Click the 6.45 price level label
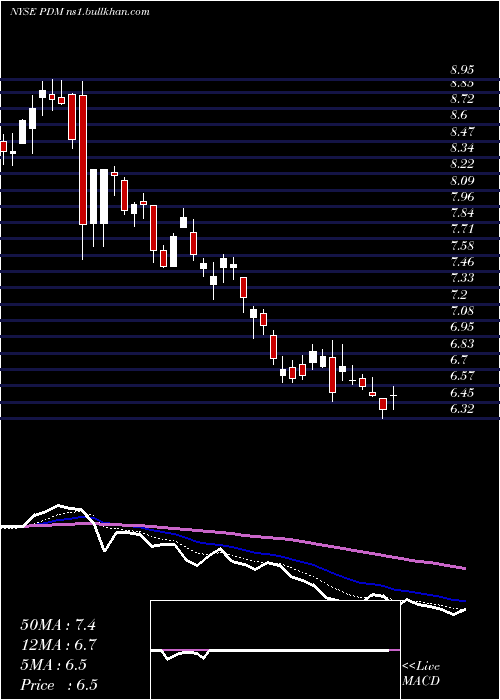This screenshot has height=700, width=500. [x=462, y=393]
